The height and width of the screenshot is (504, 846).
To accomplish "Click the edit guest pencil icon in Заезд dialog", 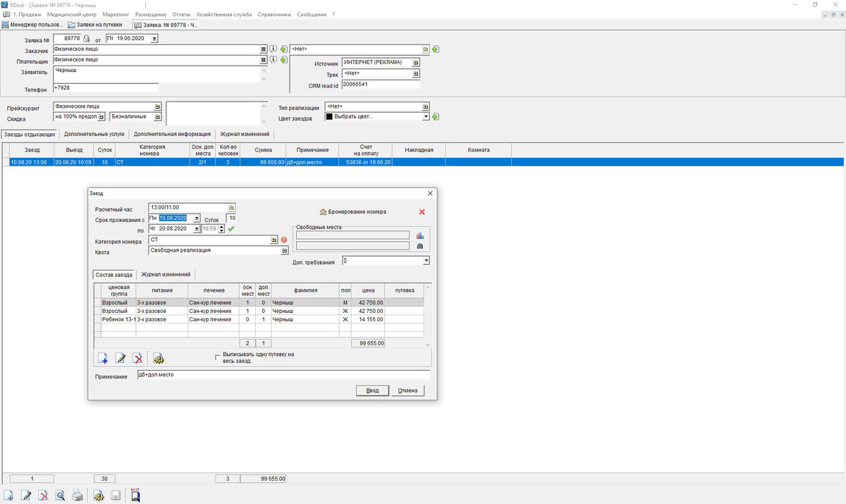I will tap(121, 358).
